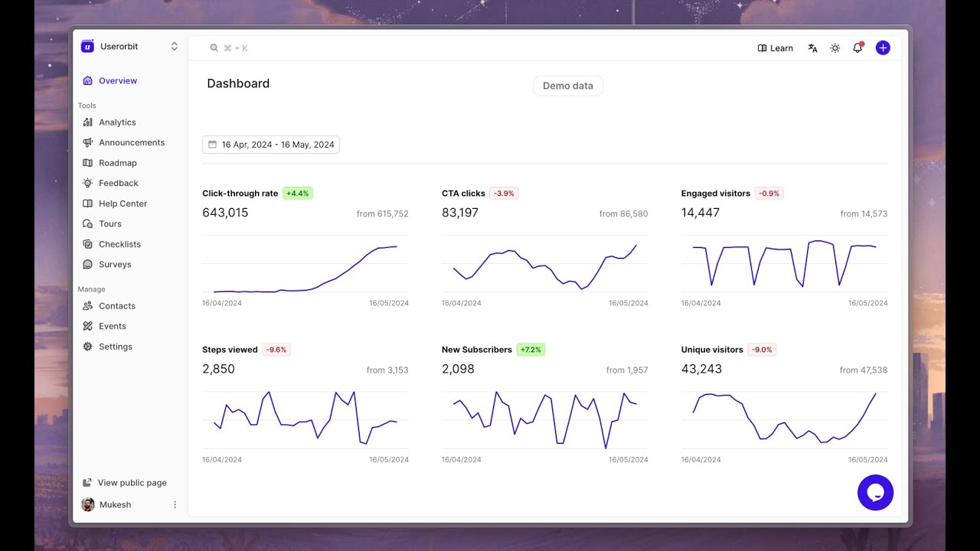Open the Learn resources button

(x=775, y=48)
